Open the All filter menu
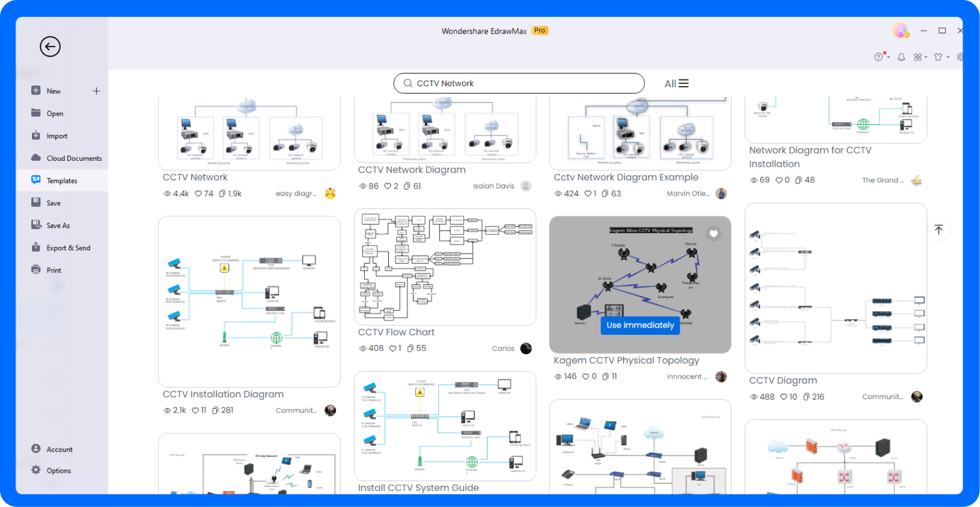The image size is (980, 507). (x=677, y=84)
